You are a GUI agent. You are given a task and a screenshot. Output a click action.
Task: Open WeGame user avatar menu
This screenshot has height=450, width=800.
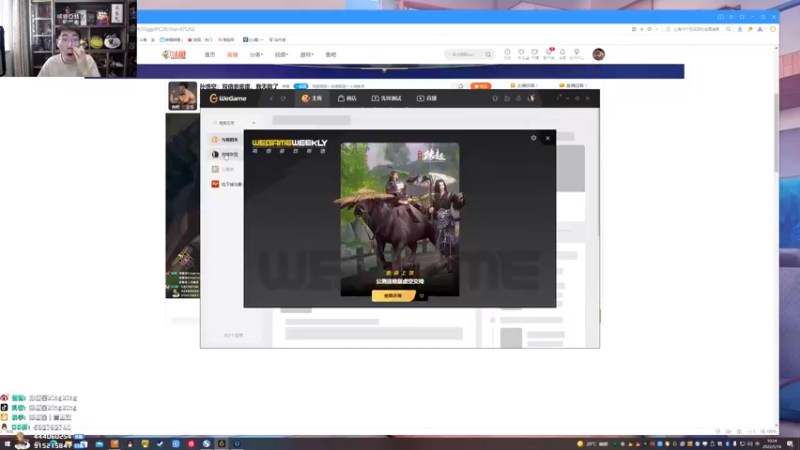pyautogui.click(x=531, y=98)
